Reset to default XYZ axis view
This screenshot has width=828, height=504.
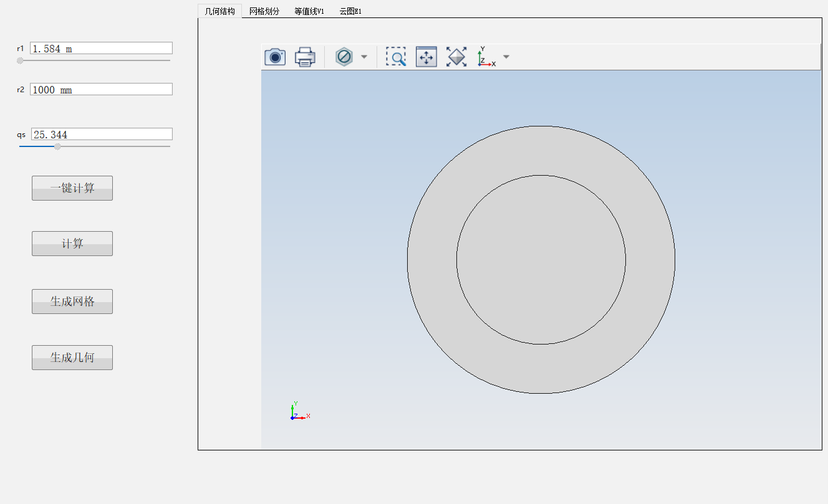pyautogui.click(x=486, y=57)
